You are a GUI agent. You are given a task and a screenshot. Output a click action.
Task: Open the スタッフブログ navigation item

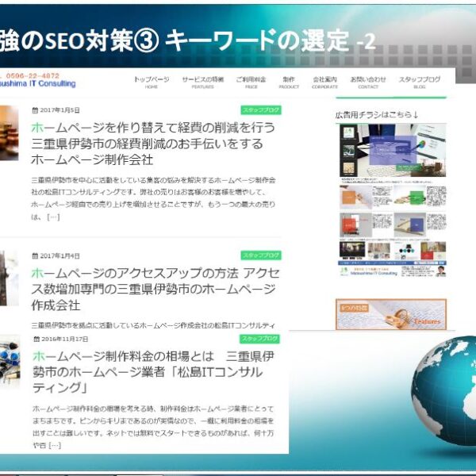click(419, 82)
